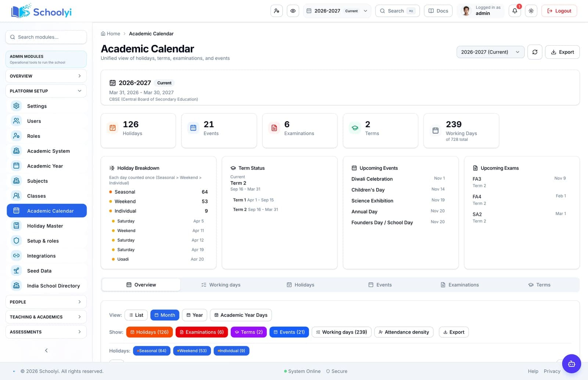Toggle Seasonal (64) holiday chip
The image size is (588, 380).
coord(152,351)
